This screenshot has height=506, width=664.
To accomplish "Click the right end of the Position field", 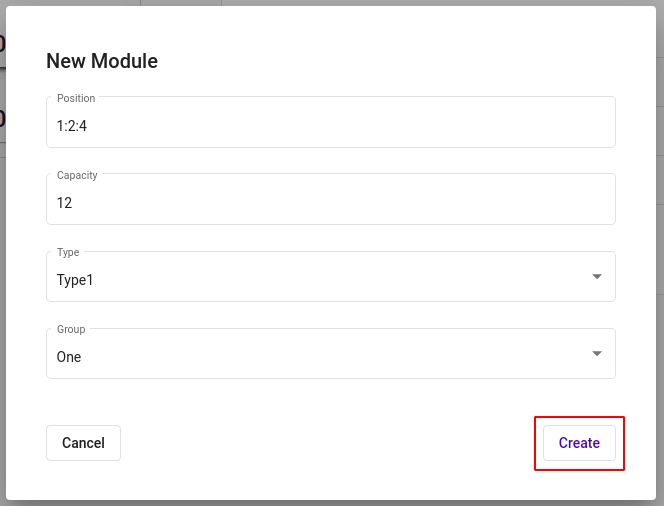I will click(x=600, y=126).
